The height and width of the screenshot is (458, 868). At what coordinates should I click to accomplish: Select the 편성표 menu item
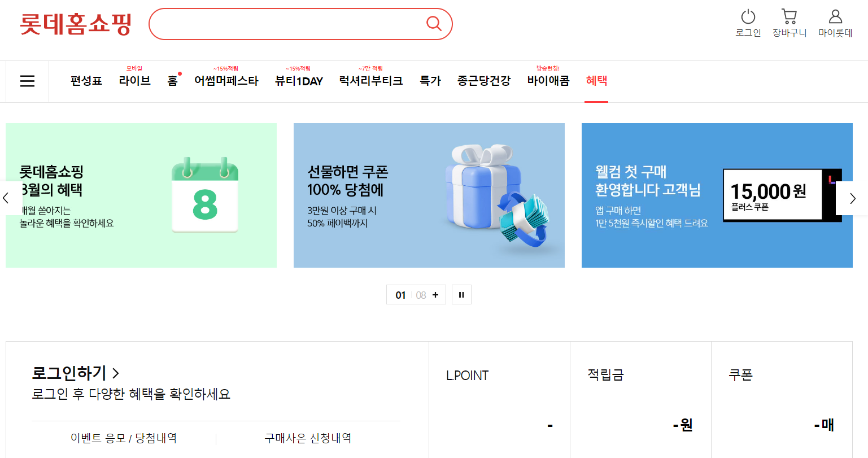click(86, 81)
